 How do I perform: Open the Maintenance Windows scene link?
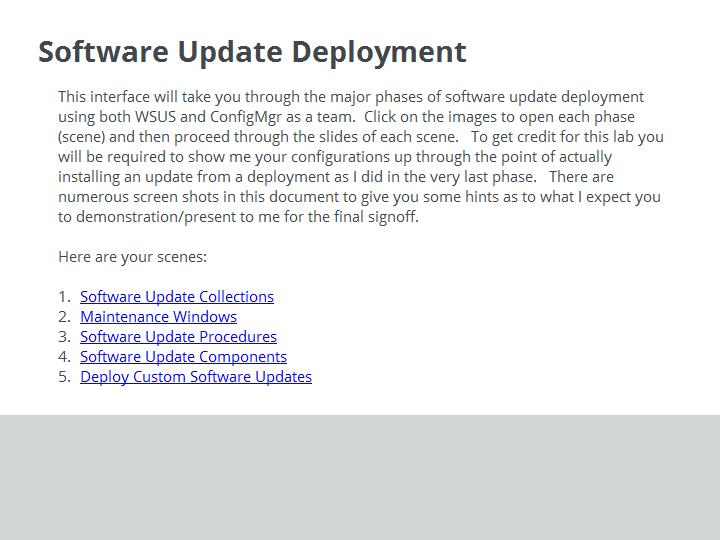(x=158, y=317)
